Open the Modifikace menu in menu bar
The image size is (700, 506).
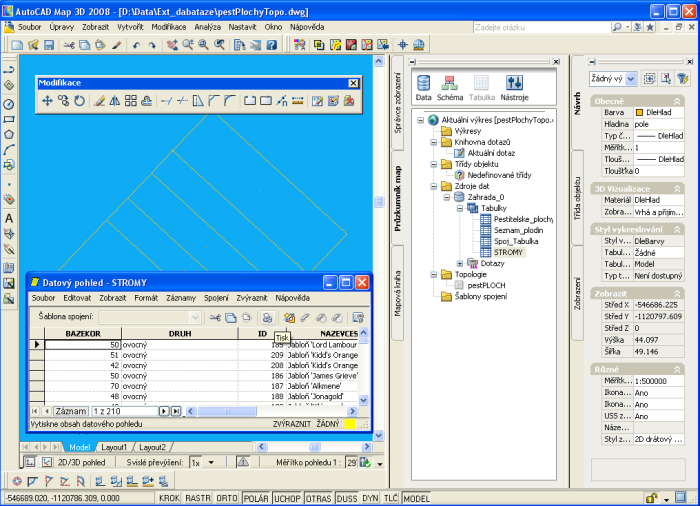(169, 27)
